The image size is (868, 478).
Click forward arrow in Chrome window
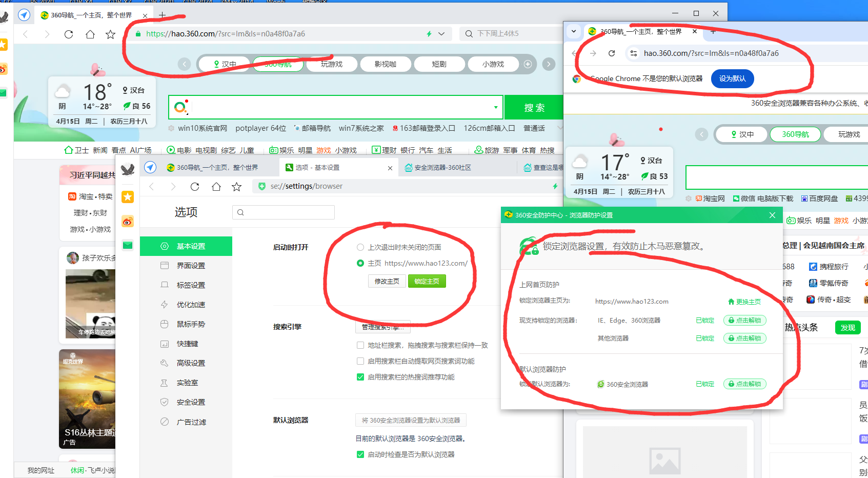coord(593,53)
